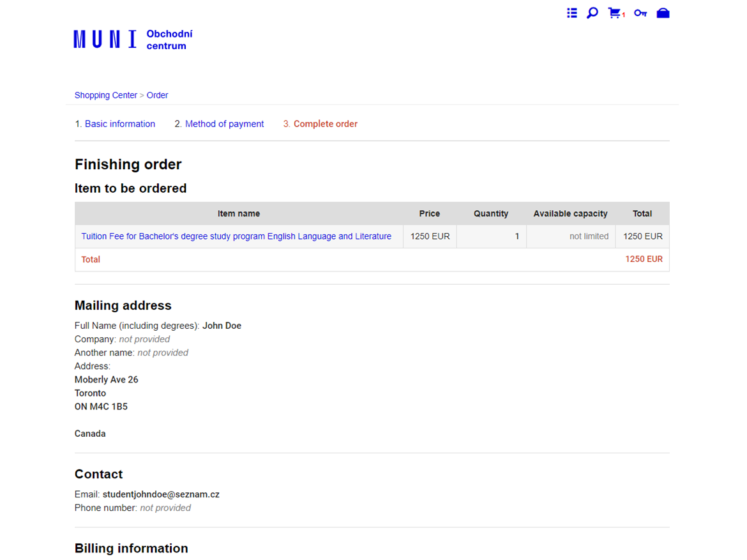Click the key login icon
Image resolution: width=747 pixels, height=560 pixels.
[x=640, y=13]
